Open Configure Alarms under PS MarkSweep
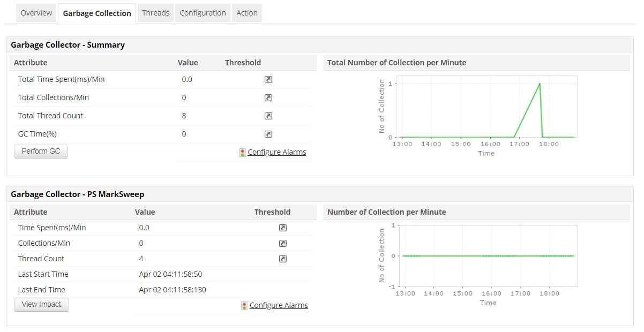 pyautogui.click(x=279, y=305)
